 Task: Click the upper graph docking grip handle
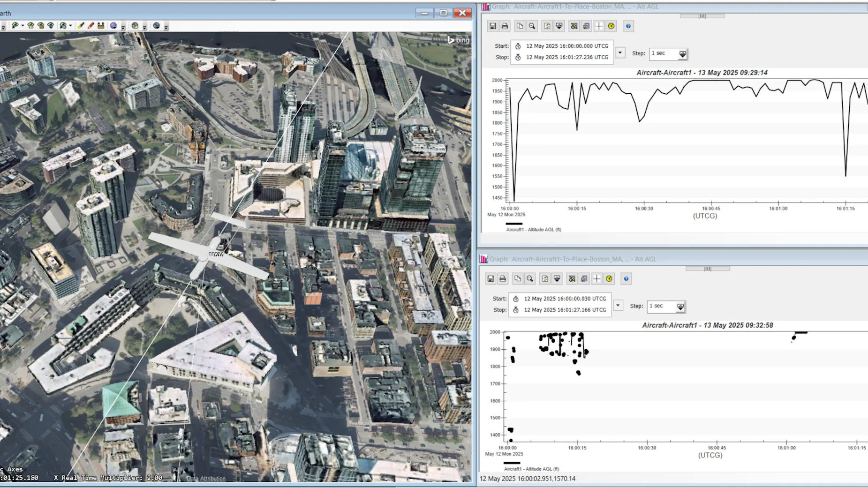[702, 16]
